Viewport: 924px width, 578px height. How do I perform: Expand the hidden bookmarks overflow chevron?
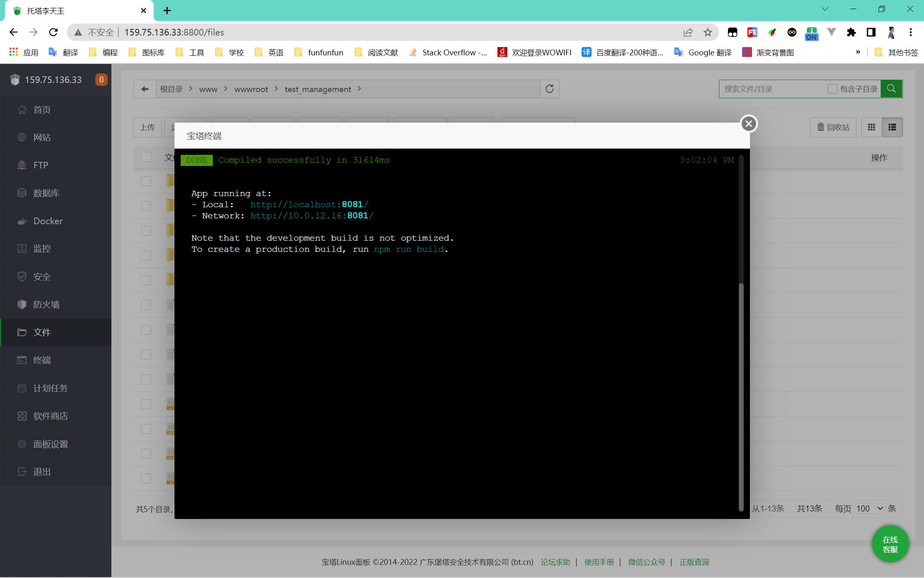click(x=858, y=52)
